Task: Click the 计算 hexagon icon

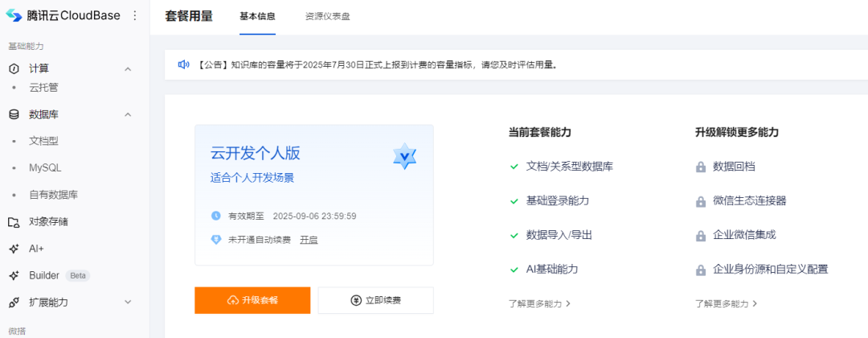Action: pos(14,68)
